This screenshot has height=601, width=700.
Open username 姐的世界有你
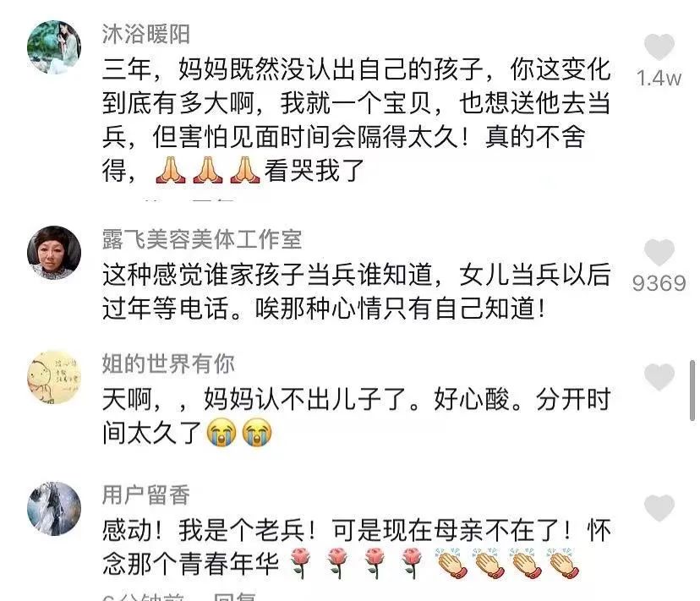pyautogui.click(x=168, y=363)
